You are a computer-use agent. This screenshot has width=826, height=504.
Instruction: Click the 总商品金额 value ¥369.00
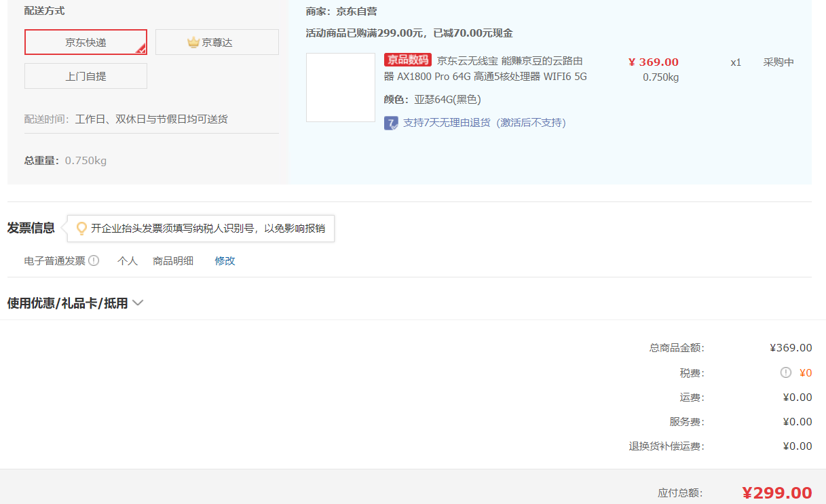pos(791,348)
